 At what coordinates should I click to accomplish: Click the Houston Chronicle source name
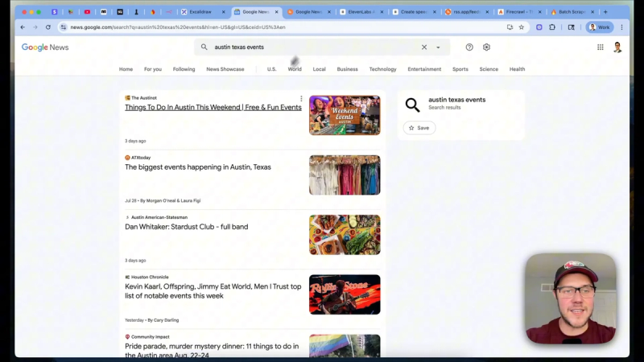pyautogui.click(x=150, y=277)
